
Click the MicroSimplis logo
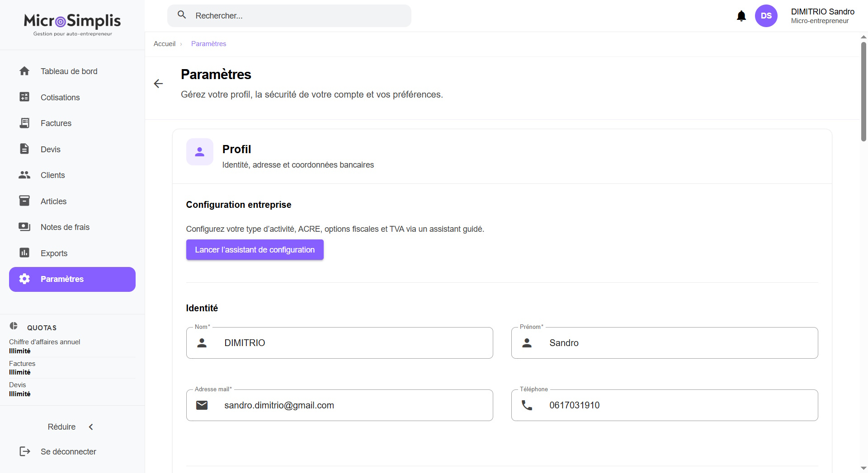pyautogui.click(x=72, y=24)
